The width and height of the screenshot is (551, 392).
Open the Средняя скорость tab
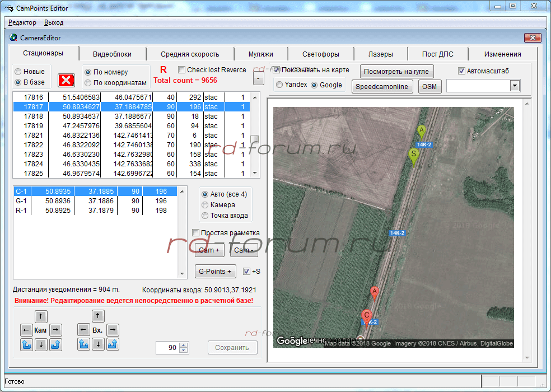click(190, 54)
